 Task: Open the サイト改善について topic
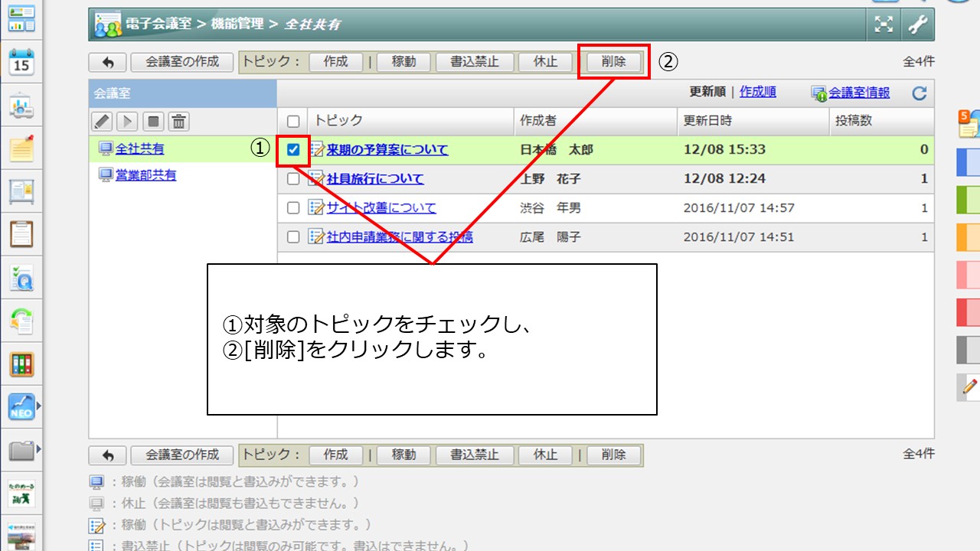381,208
